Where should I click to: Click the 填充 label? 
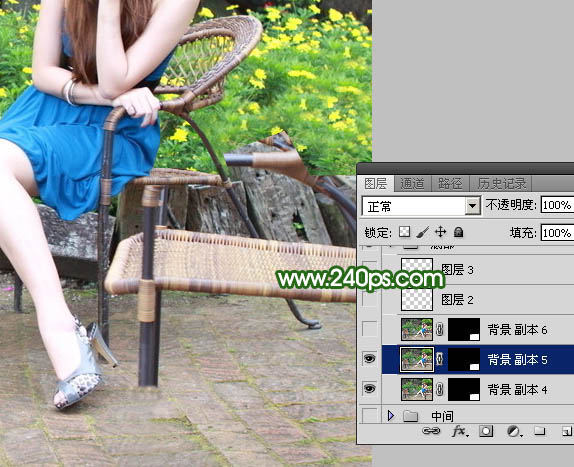[523, 232]
